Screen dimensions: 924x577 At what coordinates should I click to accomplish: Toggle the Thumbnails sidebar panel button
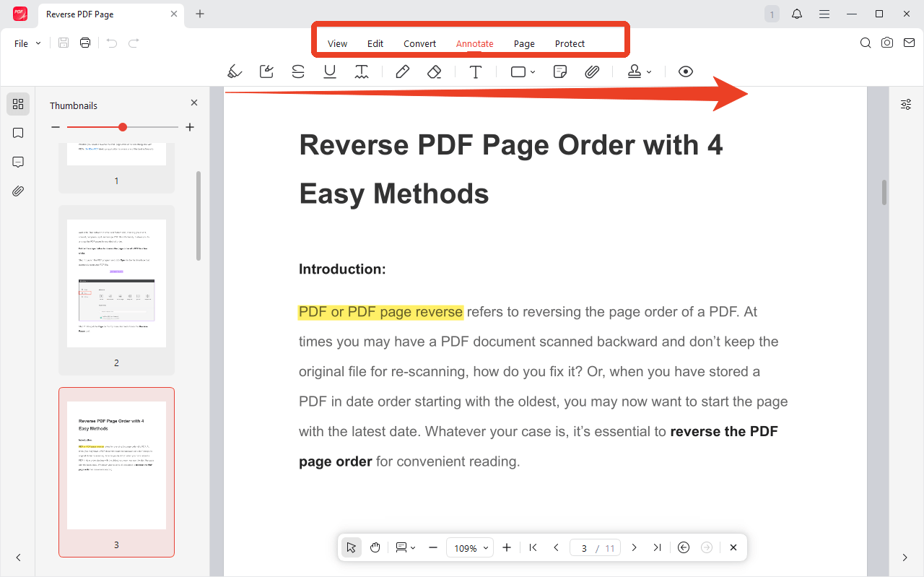coord(18,104)
